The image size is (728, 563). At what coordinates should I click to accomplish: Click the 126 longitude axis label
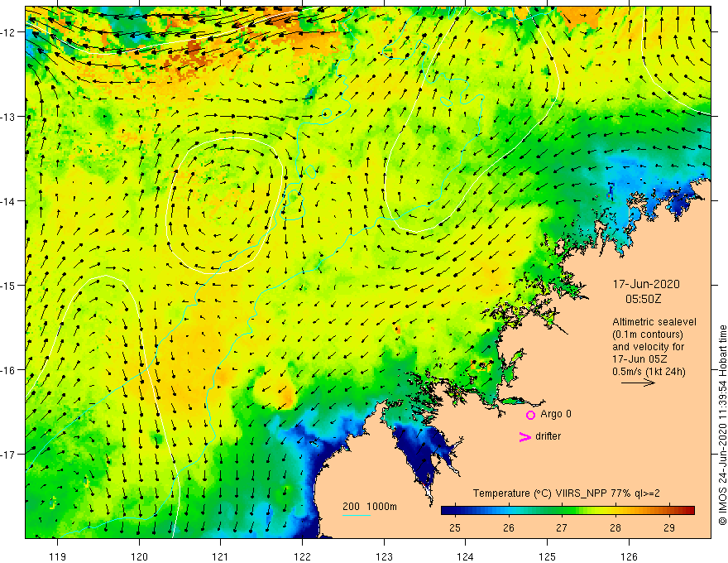(629, 556)
